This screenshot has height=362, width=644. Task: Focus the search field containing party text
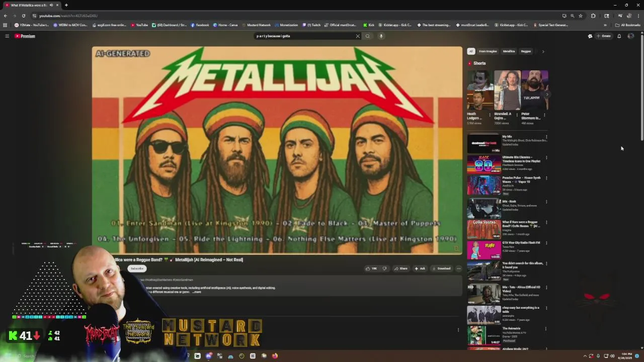pyautogui.click(x=303, y=36)
